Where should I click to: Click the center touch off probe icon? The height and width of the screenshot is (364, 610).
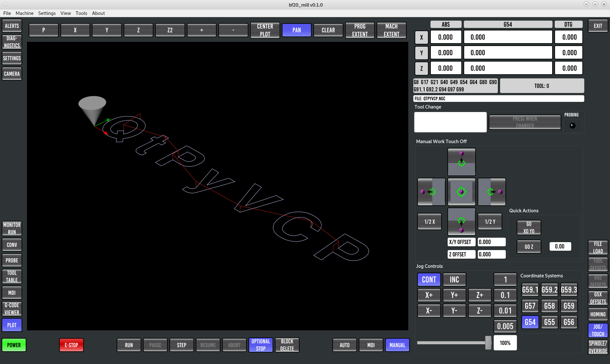461,192
